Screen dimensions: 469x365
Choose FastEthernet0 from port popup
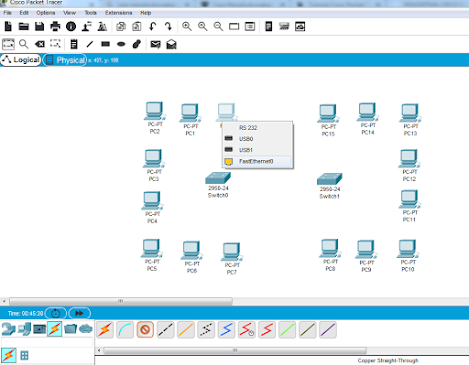coord(257,161)
